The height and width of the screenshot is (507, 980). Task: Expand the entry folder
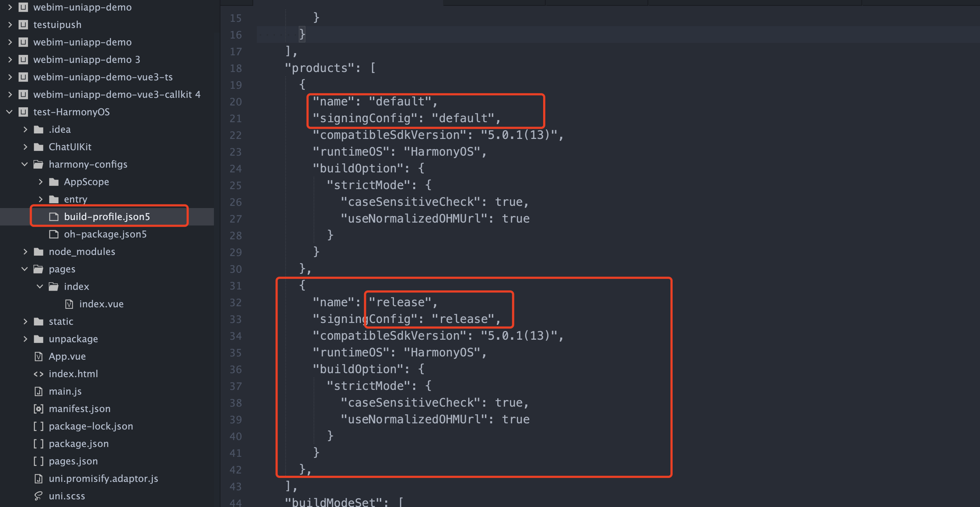(41, 199)
